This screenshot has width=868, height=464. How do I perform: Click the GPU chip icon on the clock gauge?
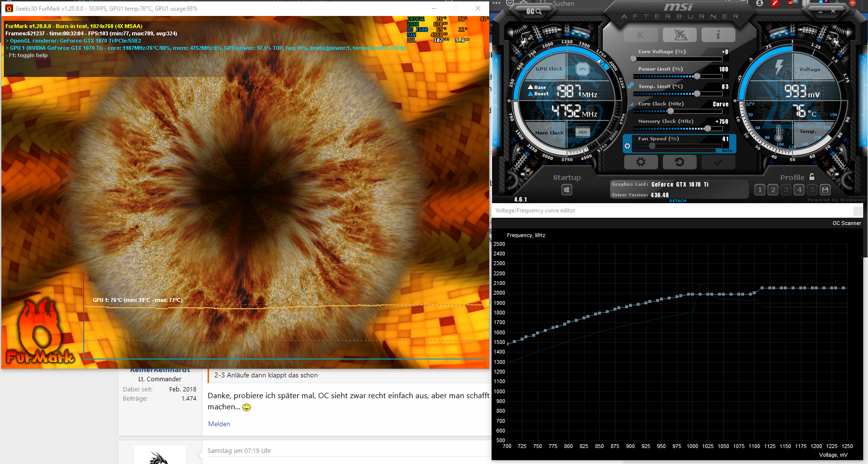(x=583, y=69)
